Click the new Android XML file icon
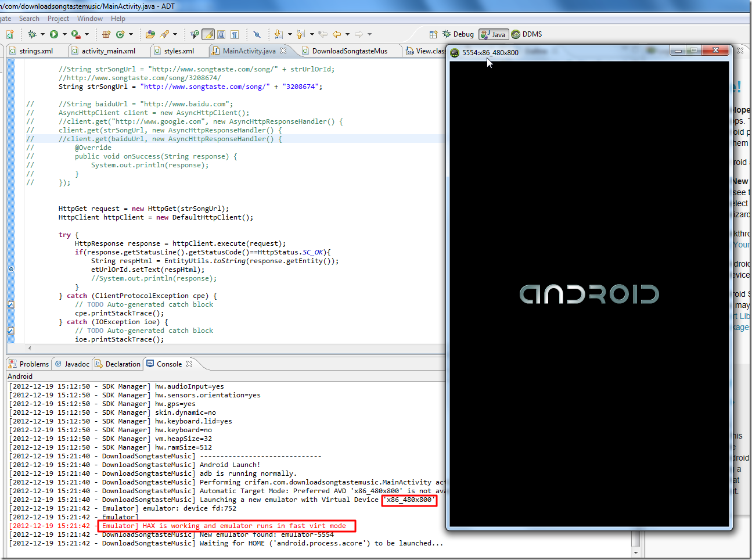 coord(10,34)
